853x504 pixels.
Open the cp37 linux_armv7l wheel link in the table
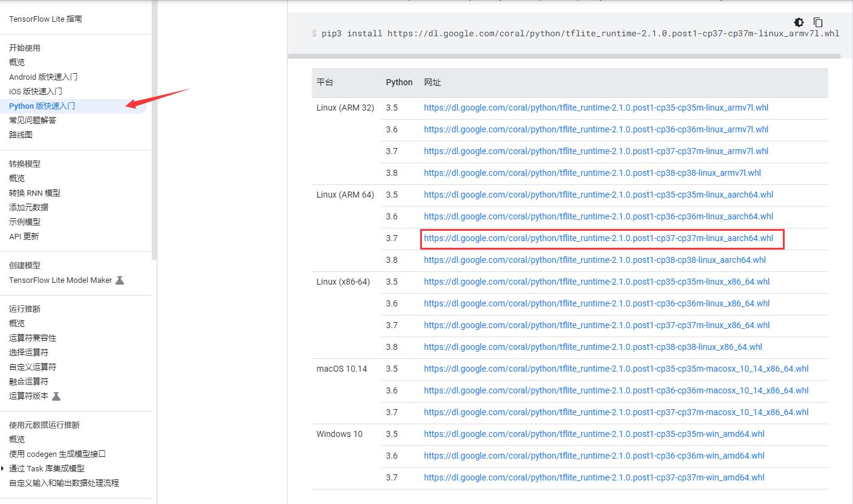pos(596,151)
